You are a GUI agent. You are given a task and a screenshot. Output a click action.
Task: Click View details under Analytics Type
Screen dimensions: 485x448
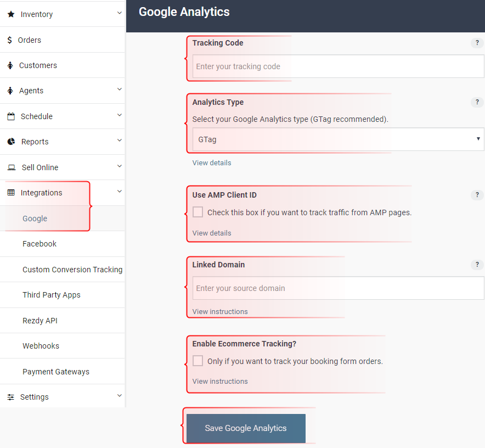click(212, 163)
